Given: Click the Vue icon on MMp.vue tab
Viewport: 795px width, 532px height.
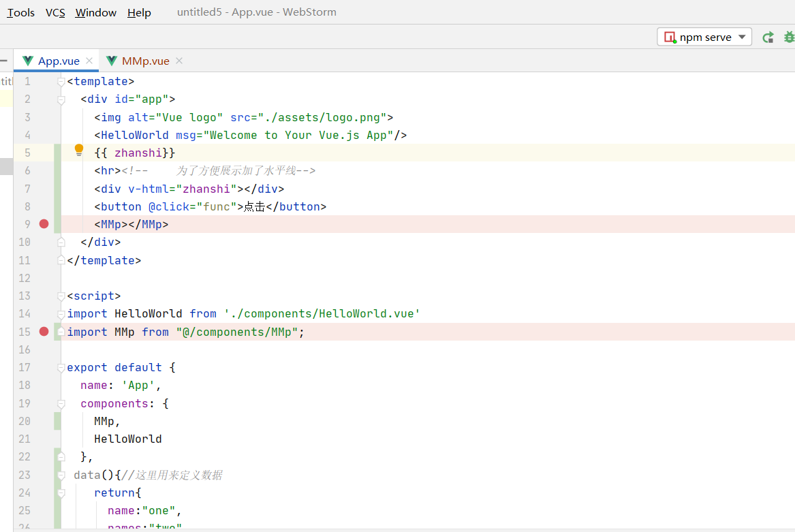Looking at the screenshot, I should (111, 61).
